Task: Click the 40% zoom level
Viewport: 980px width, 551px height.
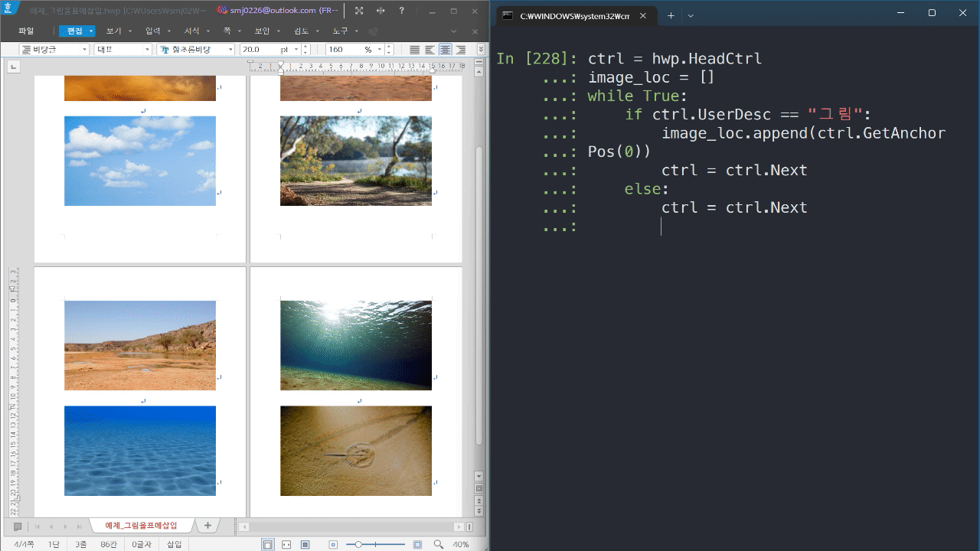Action: pos(461,545)
